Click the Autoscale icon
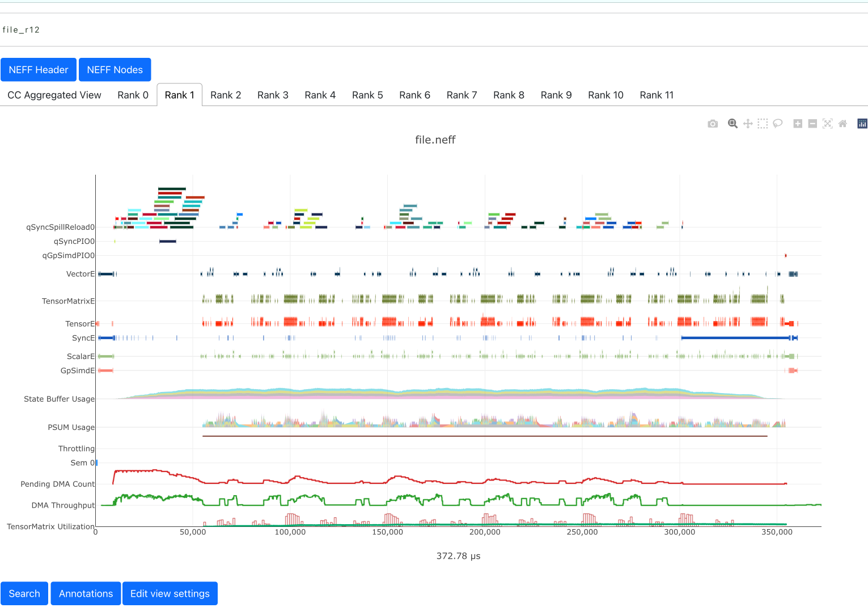 [x=828, y=124]
